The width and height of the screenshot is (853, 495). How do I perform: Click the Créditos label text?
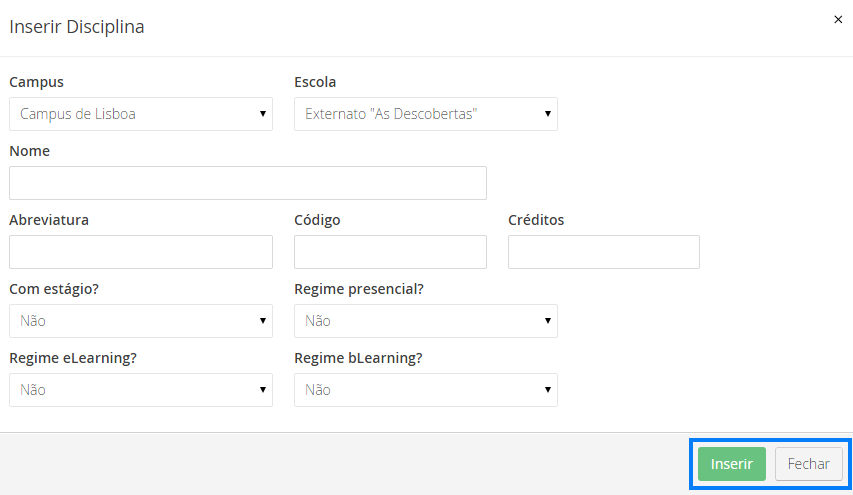coord(536,220)
